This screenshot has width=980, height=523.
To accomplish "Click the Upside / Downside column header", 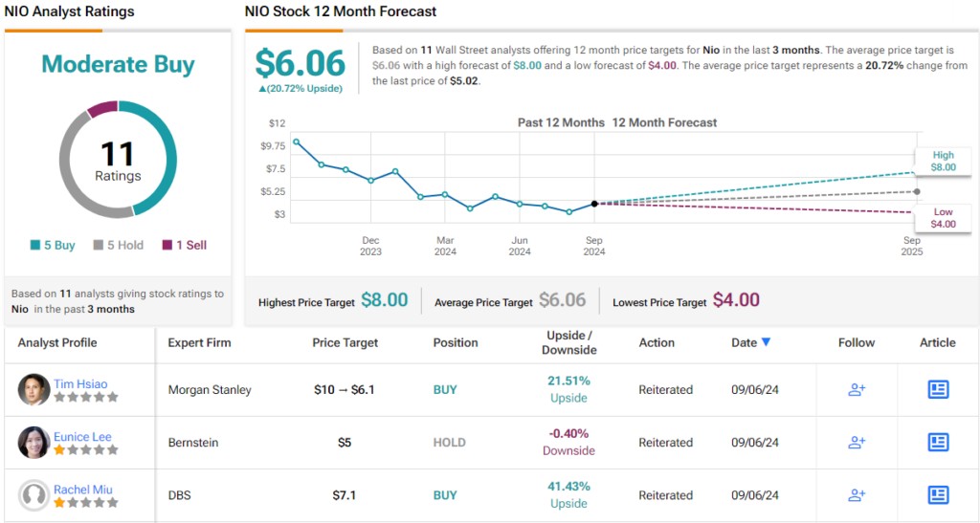I will (569, 342).
